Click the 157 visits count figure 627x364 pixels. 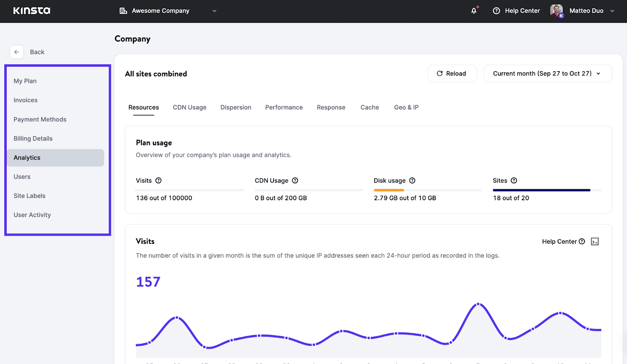[148, 281]
